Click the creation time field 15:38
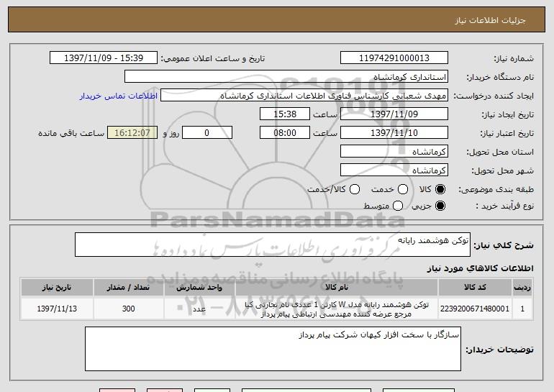This screenshot has height=392, width=554. pyautogui.click(x=285, y=114)
